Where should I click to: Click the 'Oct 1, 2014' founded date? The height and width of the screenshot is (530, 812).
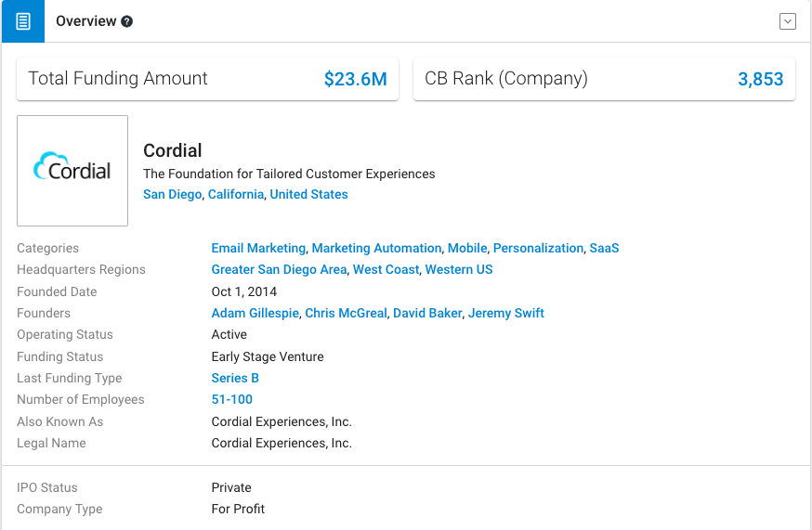pos(244,291)
